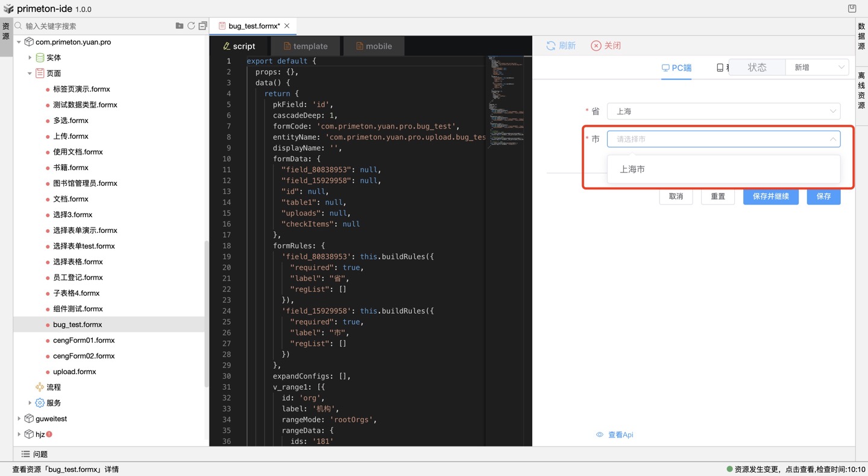
Task: Click the new folder icon in resource panel
Action: [179, 26]
